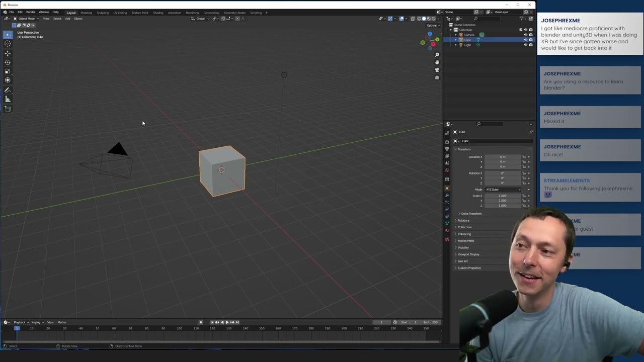
Task: Hide the Light object in the outliner
Action: pos(526,45)
